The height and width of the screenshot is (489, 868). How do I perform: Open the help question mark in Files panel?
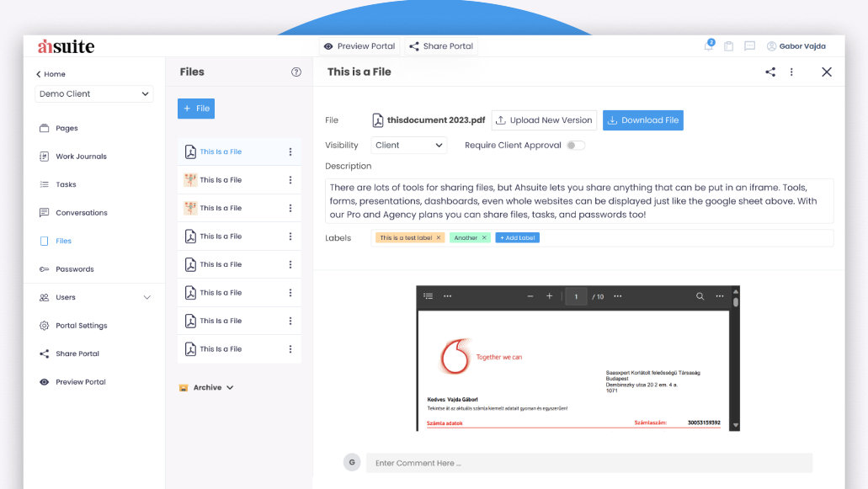tap(296, 72)
